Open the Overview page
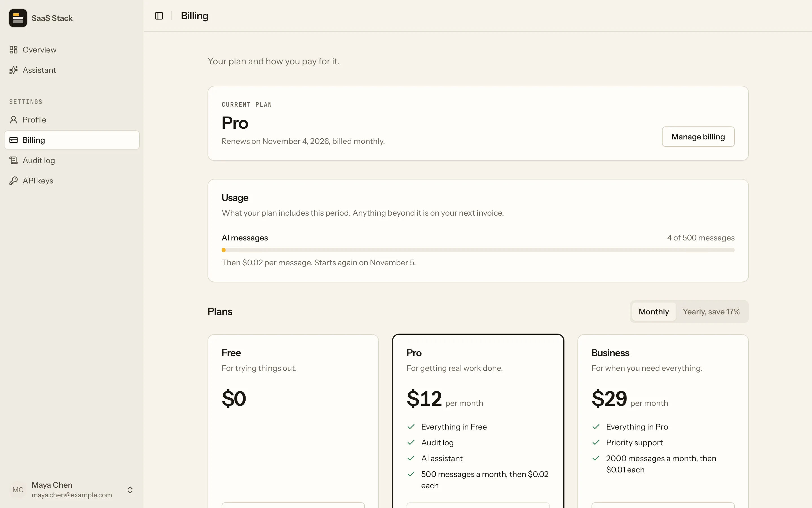Image resolution: width=812 pixels, height=508 pixels. click(72, 50)
